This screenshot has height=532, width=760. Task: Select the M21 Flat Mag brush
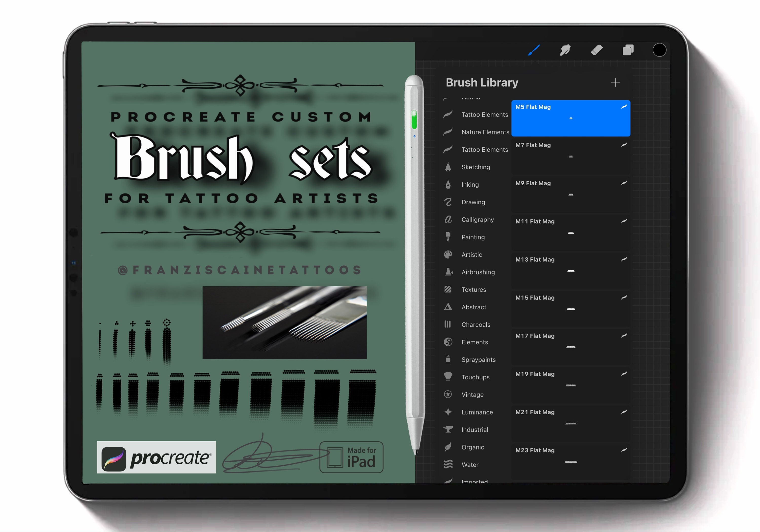point(571,423)
